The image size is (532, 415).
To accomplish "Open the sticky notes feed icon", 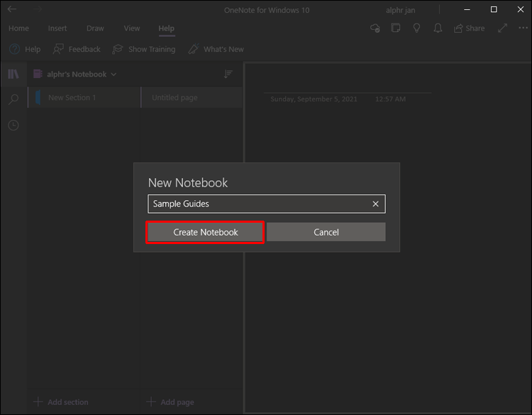I will (396, 28).
